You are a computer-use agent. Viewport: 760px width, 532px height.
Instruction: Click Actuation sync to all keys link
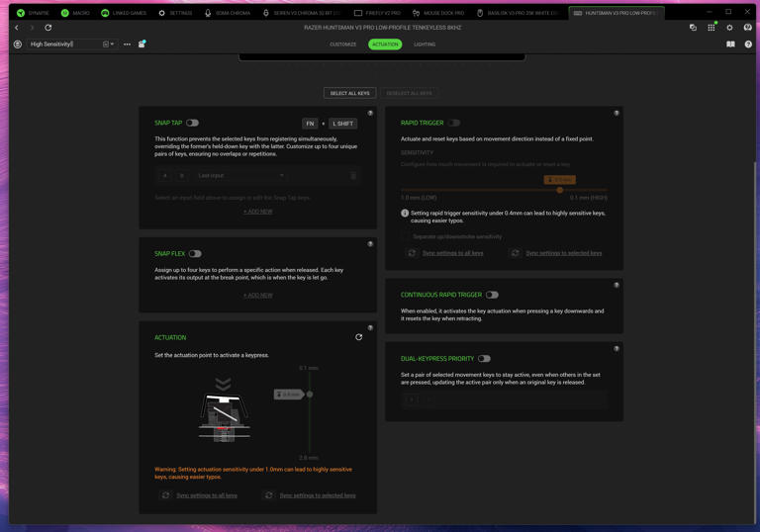(x=207, y=495)
